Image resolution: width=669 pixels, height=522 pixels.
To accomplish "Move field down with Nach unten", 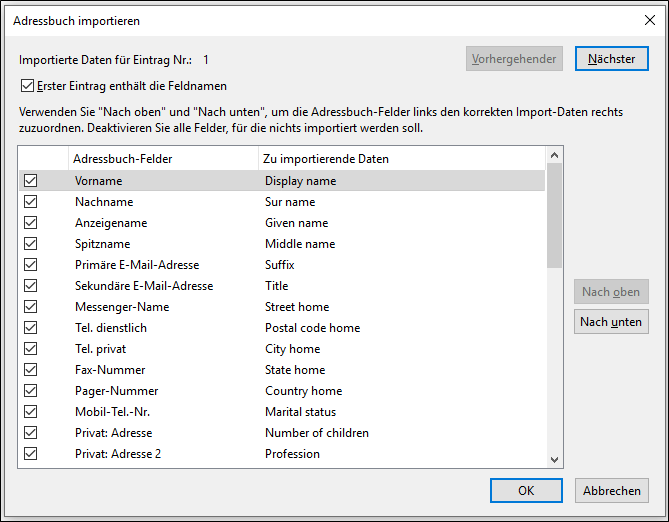I will (x=611, y=322).
